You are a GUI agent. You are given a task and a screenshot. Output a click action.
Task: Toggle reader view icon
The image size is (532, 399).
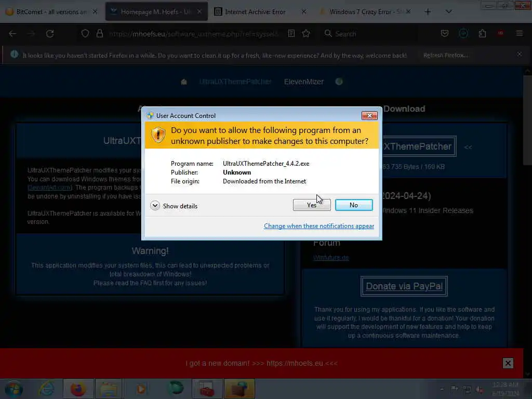[x=291, y=34]
